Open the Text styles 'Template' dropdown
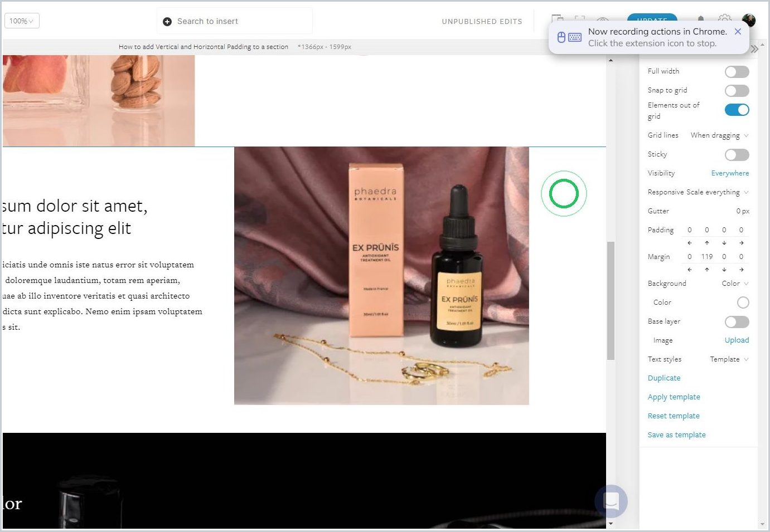The height and width of the screenshot is (532, 770). pos(729,359)
